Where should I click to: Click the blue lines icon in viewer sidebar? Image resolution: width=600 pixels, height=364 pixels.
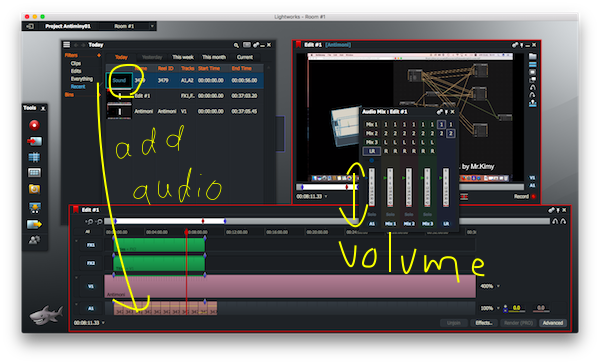pos(532,64)
